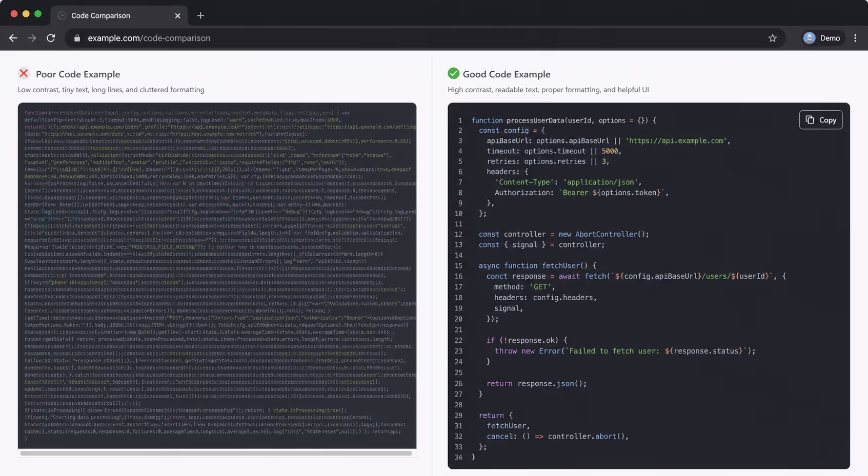
Task: Click line 1 'function processUserData' code
Action: pos(563,120)
